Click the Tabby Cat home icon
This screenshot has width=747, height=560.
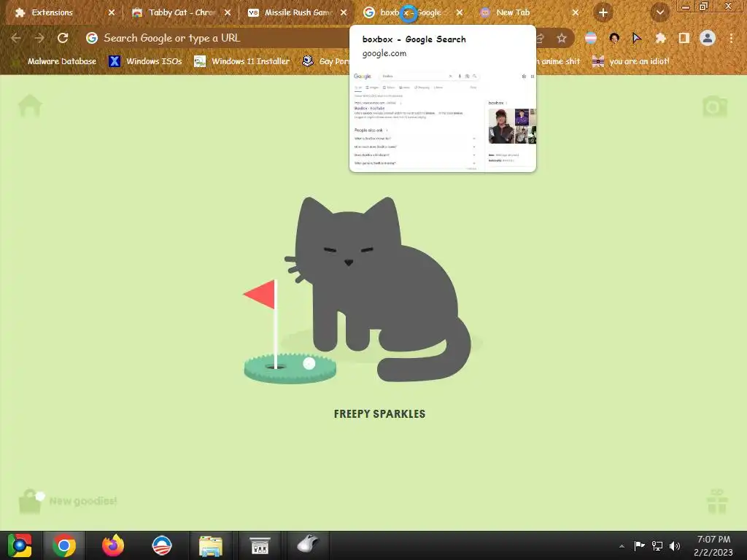(30, 106)
